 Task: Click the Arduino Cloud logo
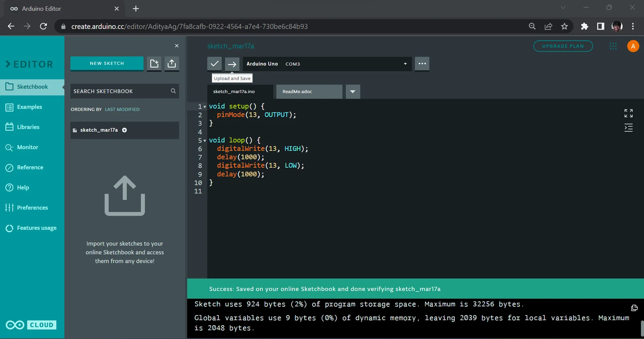pos(31,325)
